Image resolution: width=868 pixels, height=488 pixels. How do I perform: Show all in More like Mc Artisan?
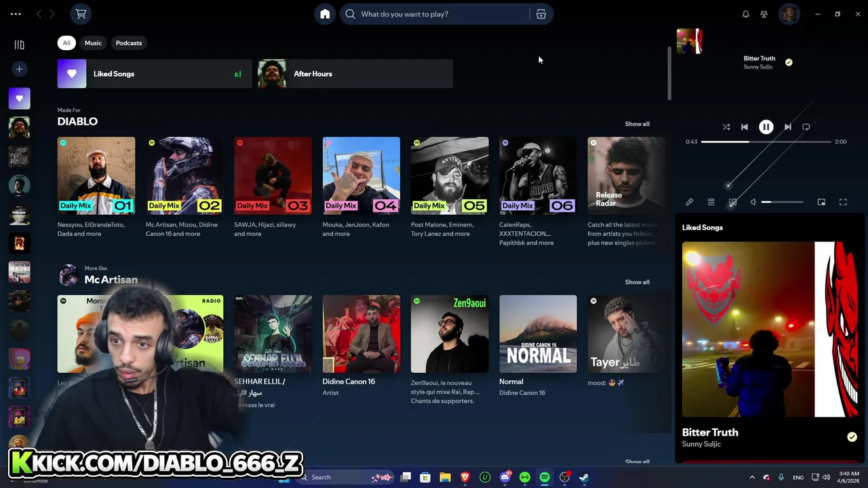(x=637, y=282)
